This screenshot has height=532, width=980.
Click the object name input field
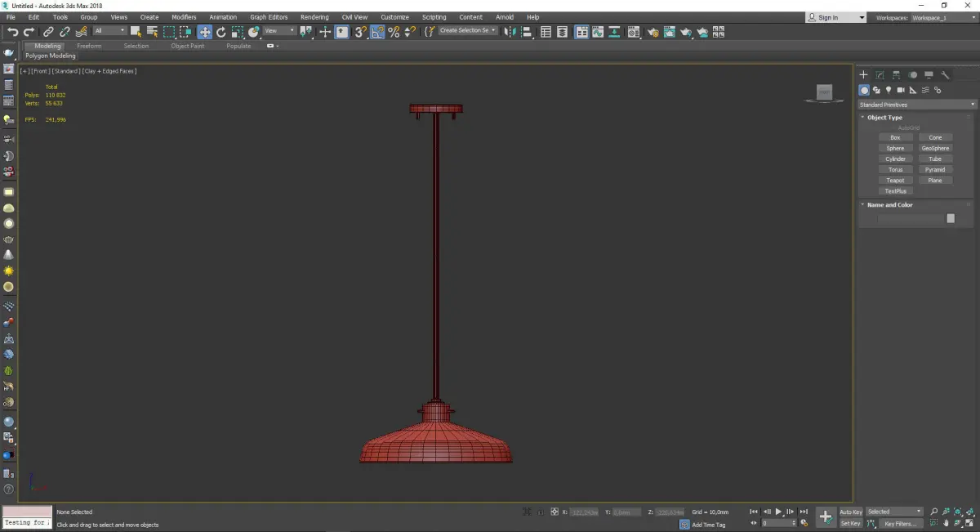tap(911, 218)
